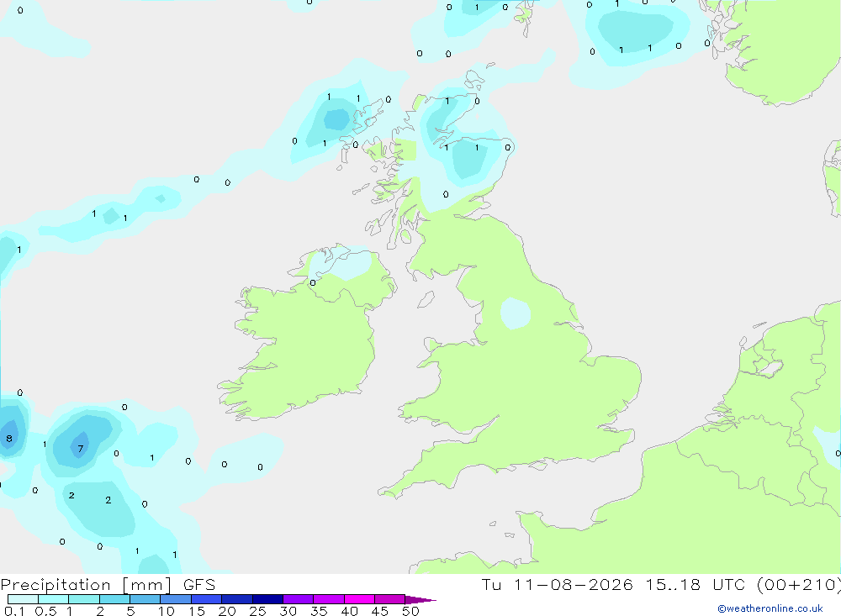
Task: Click the 5–10 mm legend color segment
Action: point(145,599)
